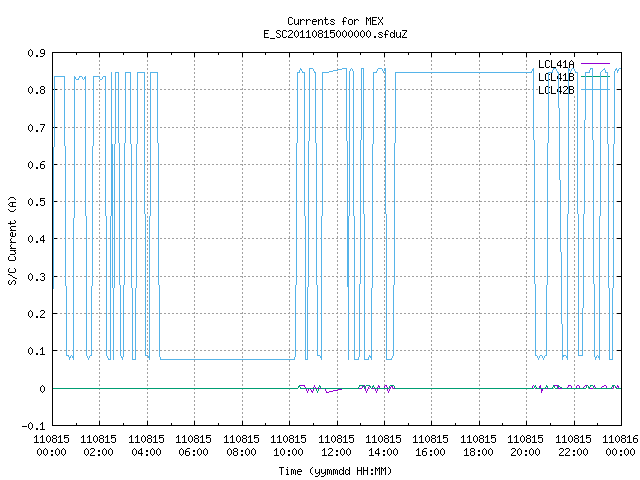Click the y-axis tick label 0.7
Viewport: 640px width, 480px height.
36,128
